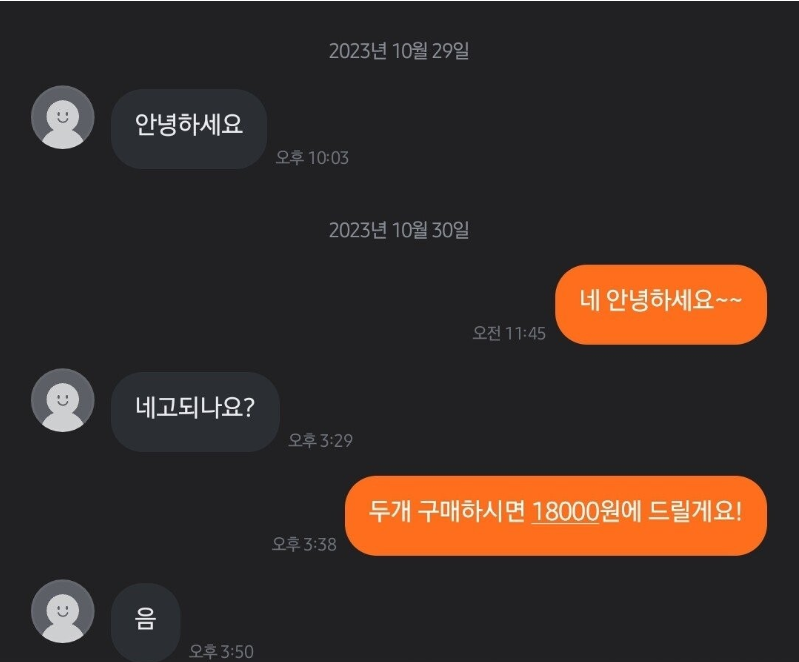
Task: Tap the 네고되나요? message bubble
Action: click(195, 412)
